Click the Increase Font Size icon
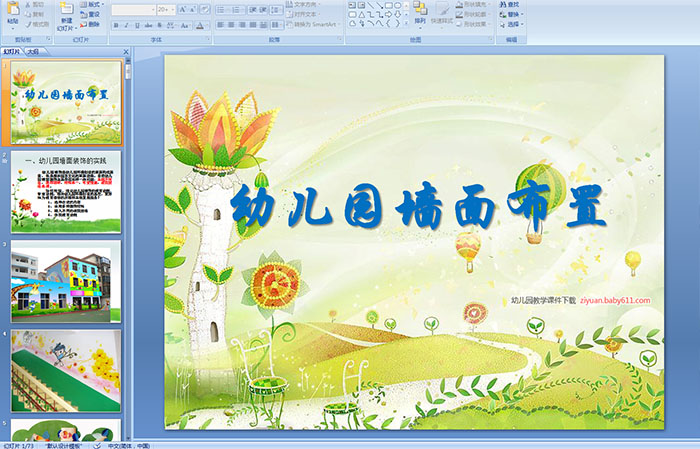 (183, 9)
